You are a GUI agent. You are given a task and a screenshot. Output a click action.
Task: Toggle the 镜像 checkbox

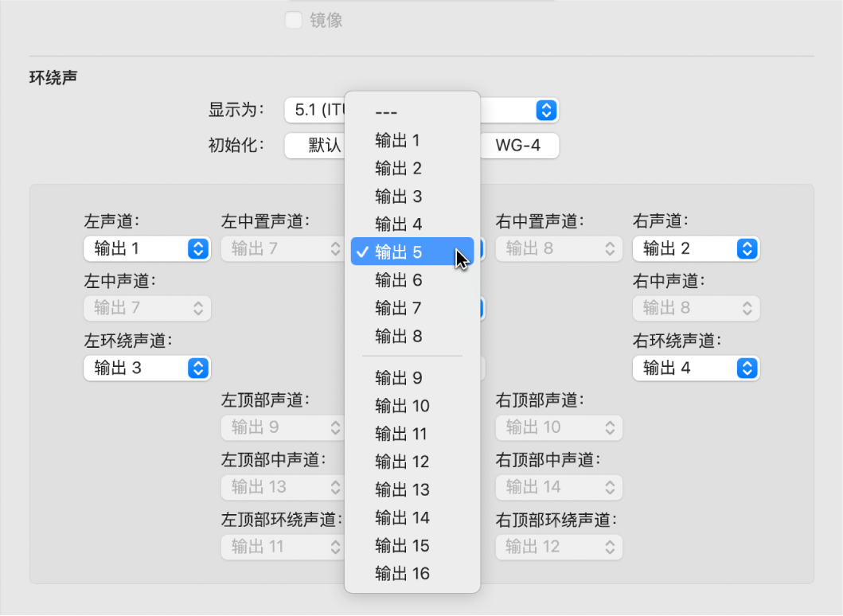click(x=293, y=20)
